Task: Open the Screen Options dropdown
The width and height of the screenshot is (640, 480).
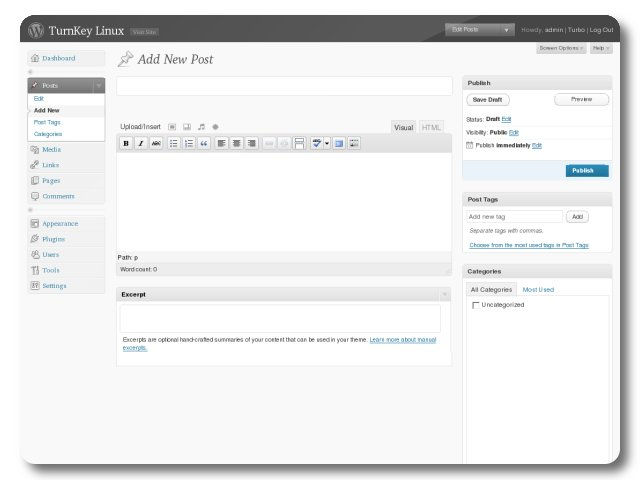Action: [561, 48]
